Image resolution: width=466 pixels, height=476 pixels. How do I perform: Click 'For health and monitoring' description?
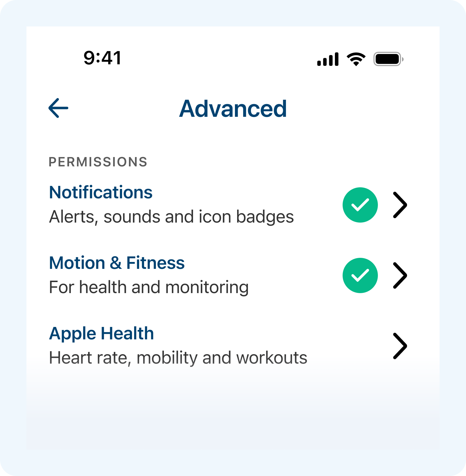pyautogui.click(x=149, y=287)
